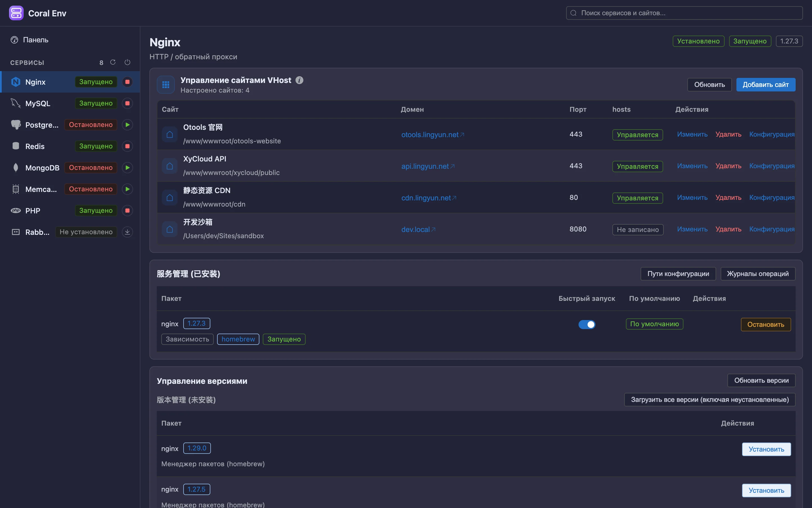
Task: Open Конфигурация for 开发沙箱
Action: pyautogui.click(x=772, y=229)
